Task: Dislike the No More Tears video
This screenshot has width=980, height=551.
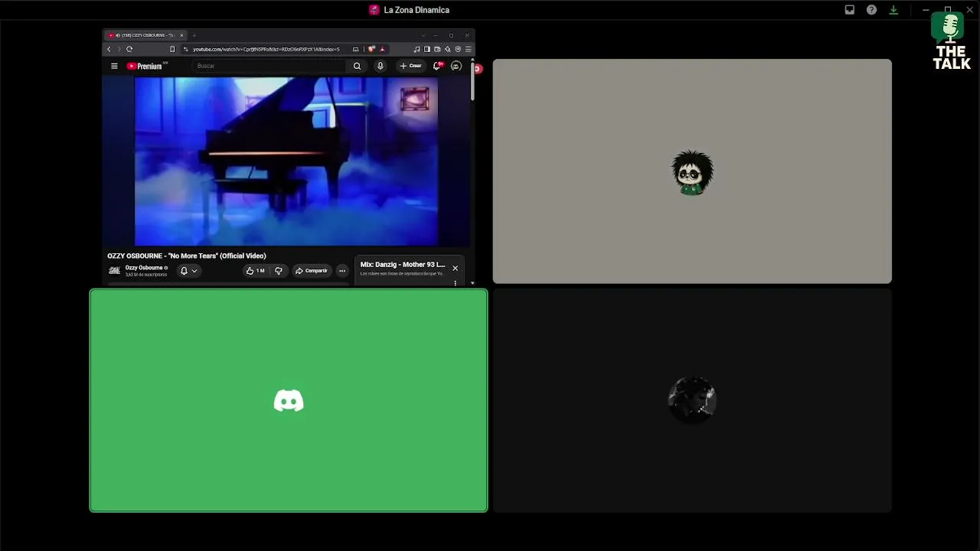Action: pyautogui.click(x=279, y=270)
